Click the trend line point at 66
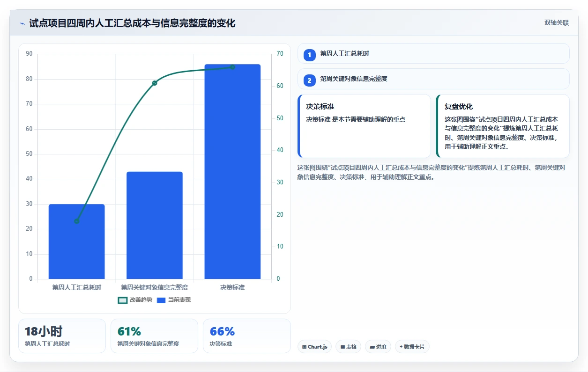588x372 pixels. tap(232, 67)
